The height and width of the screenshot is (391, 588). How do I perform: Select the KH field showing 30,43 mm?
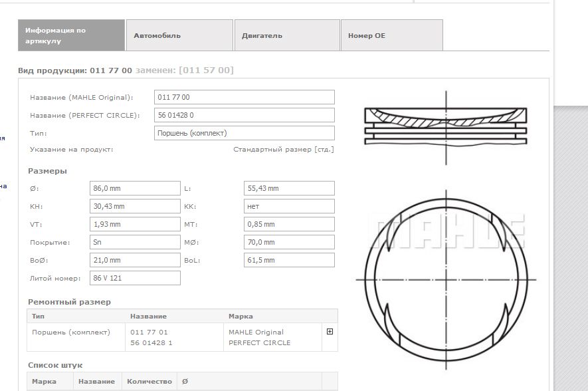point(135,206)
